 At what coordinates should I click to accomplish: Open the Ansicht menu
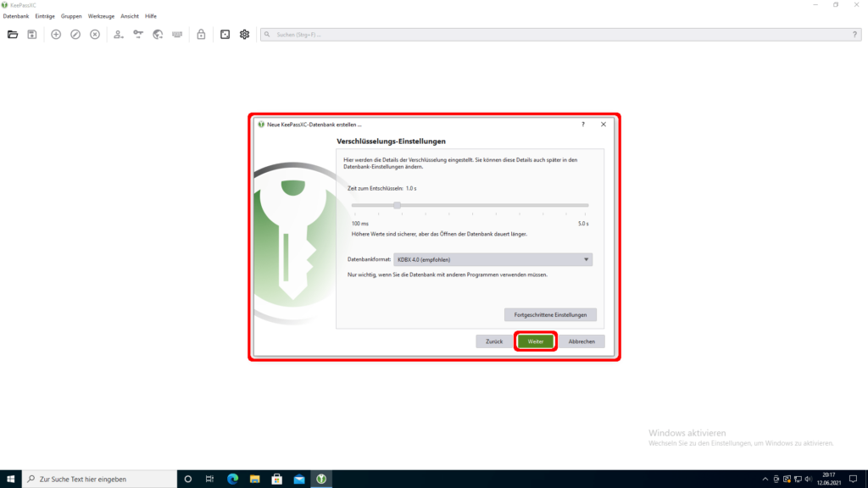click(130, 17)
